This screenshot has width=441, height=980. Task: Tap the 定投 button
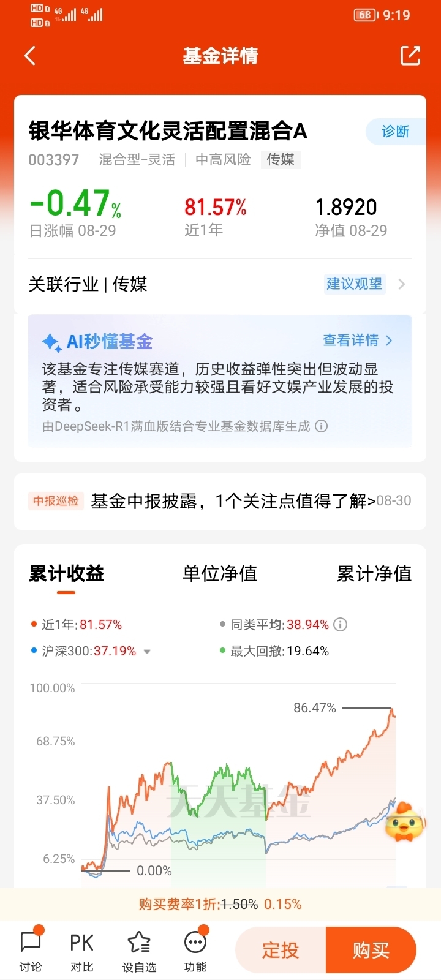coord(281,950)
